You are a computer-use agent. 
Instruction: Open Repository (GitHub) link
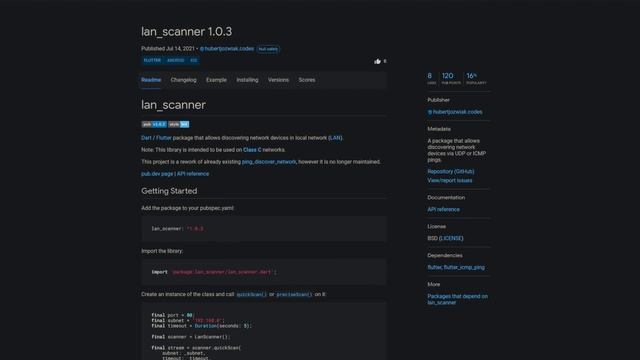click(x=451, y=171)
